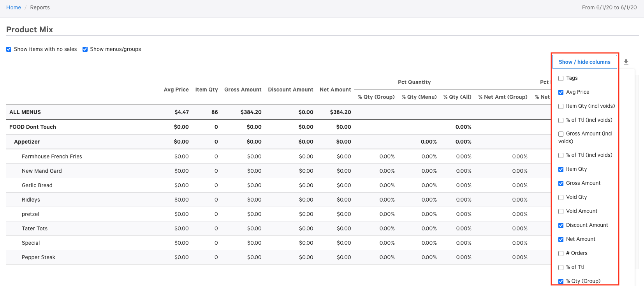Select Garlic Bread item row
This screenshot has width=644, height=286.
[x=278, y=185]
